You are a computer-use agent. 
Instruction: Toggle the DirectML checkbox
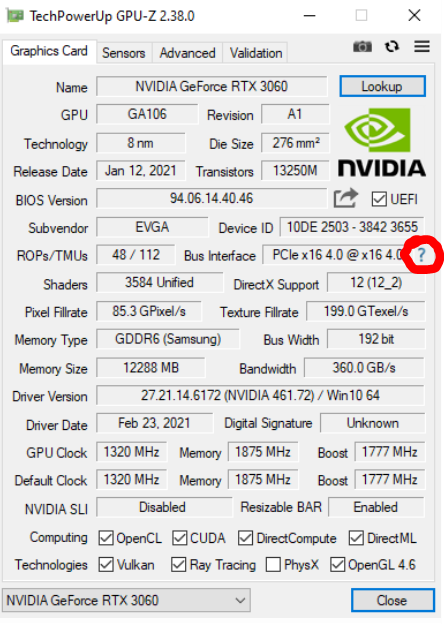tap(356, 538)
